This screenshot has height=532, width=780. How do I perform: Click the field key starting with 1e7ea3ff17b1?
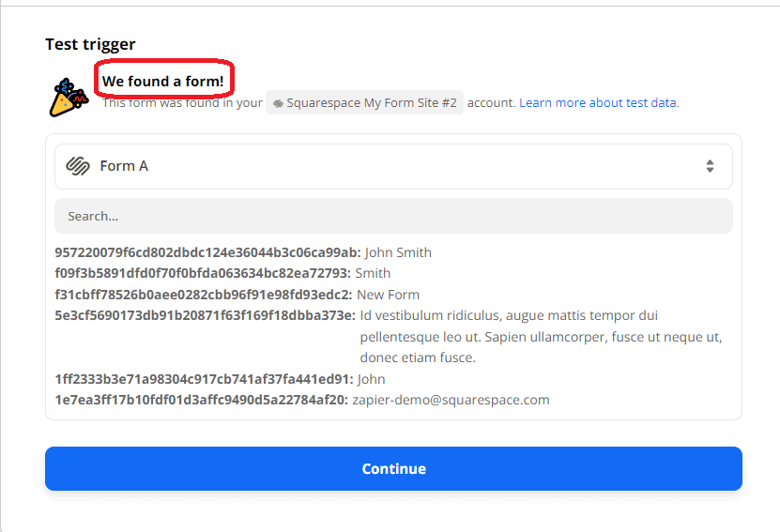pos(201,400)
